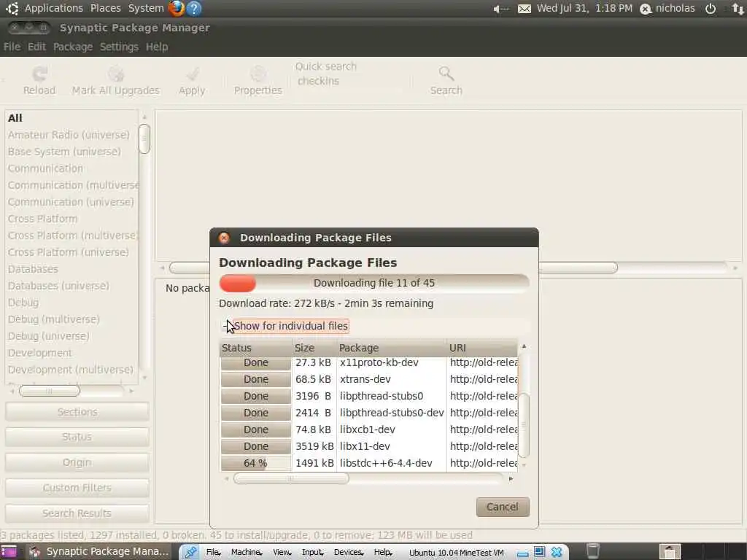Image resolution: width=747 pixels, height=560 pixels.
Task: Open Synaptic's Edit menu
Action: [36, 47]
